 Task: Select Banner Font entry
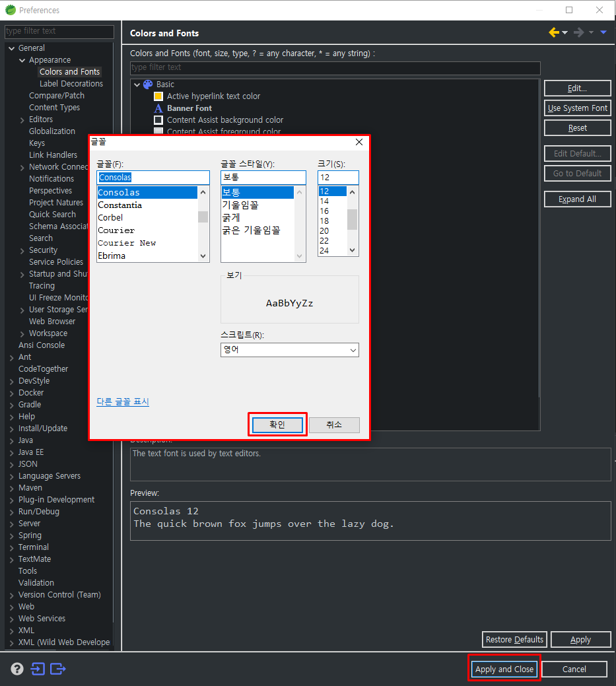point(189,108)
